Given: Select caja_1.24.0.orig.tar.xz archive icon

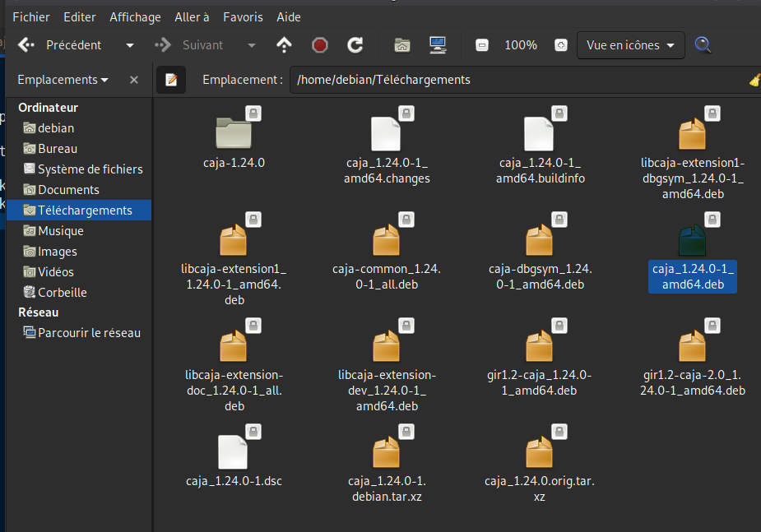Looking at the screenshot, I should (x=539, y=452).
